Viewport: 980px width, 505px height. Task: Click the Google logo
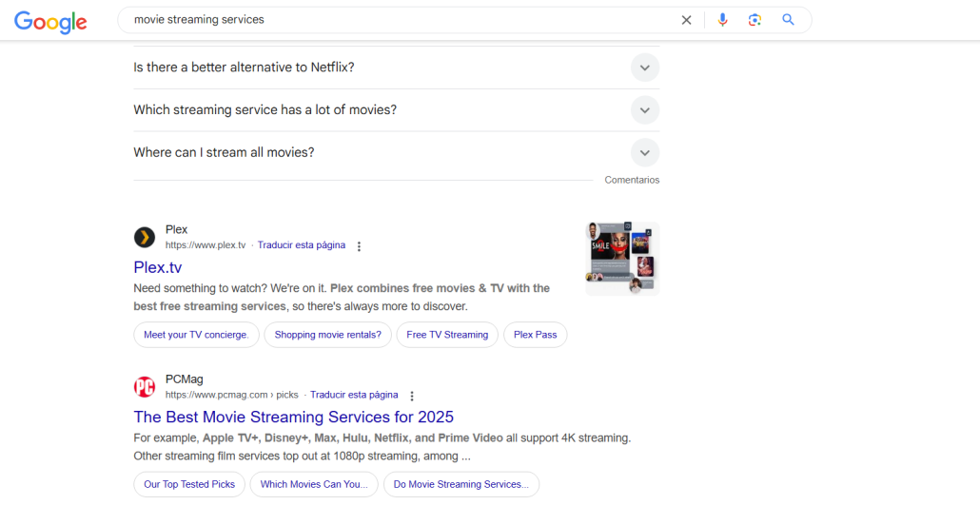point(50,22)
